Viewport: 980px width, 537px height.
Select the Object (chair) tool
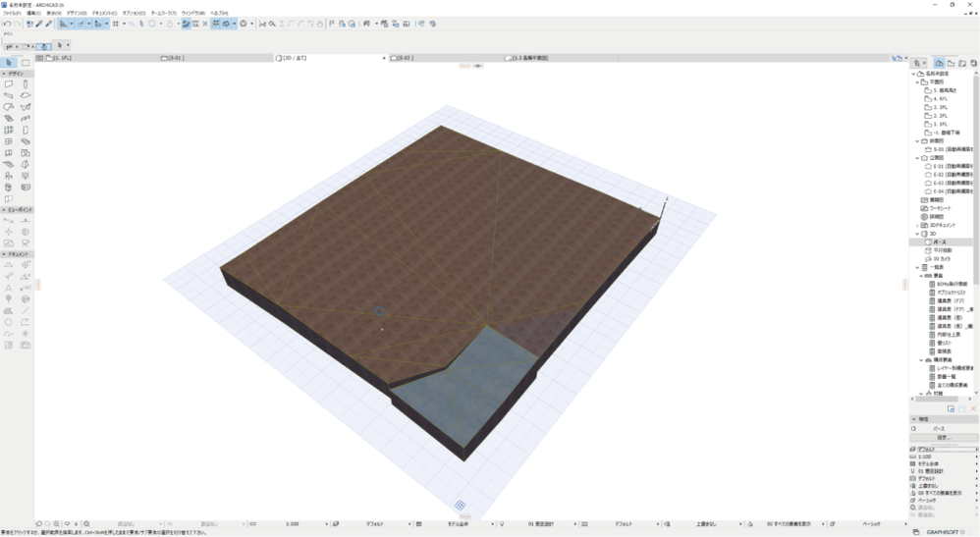[9, 176]
